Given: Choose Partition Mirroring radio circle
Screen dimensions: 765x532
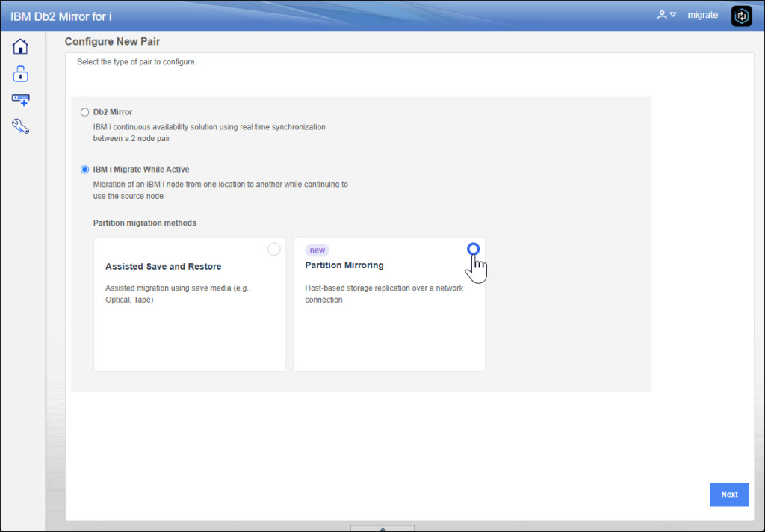Looking at the screenshot, I should tap(473, 249).
